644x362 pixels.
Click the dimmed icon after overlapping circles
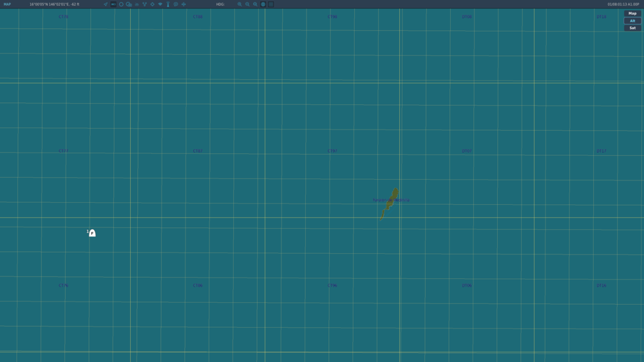click(137, 4)
